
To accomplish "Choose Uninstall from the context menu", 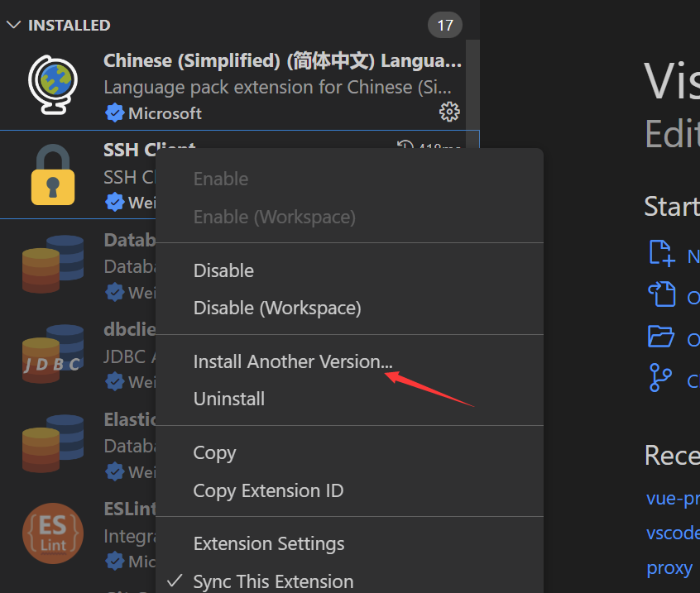I will pyautogui.click(x=231, y=399).
